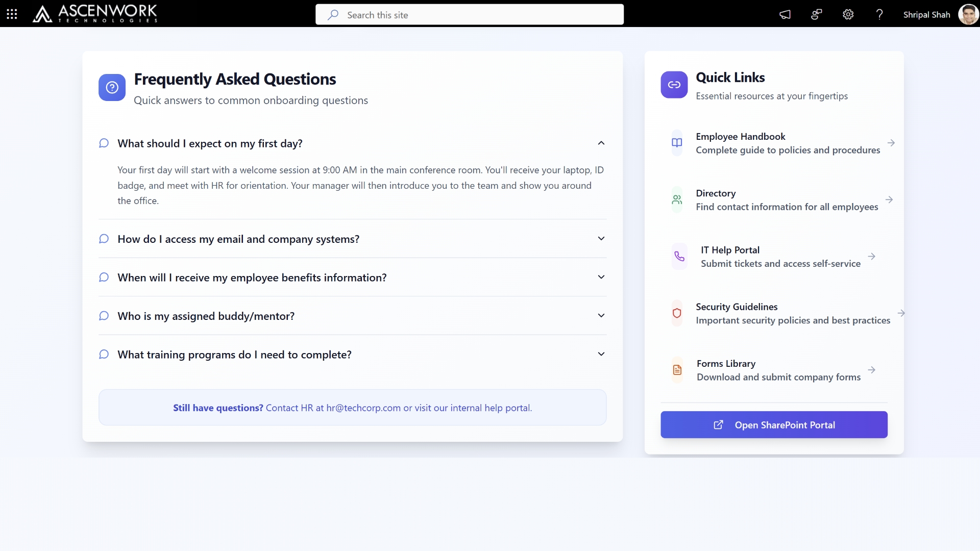
Task: Click the Forms Library document icon
Action: (677, 370)
